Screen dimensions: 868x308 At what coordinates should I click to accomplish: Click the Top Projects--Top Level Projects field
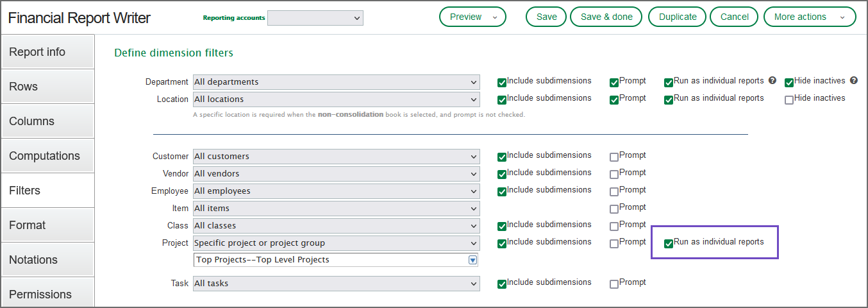(330, 260)
